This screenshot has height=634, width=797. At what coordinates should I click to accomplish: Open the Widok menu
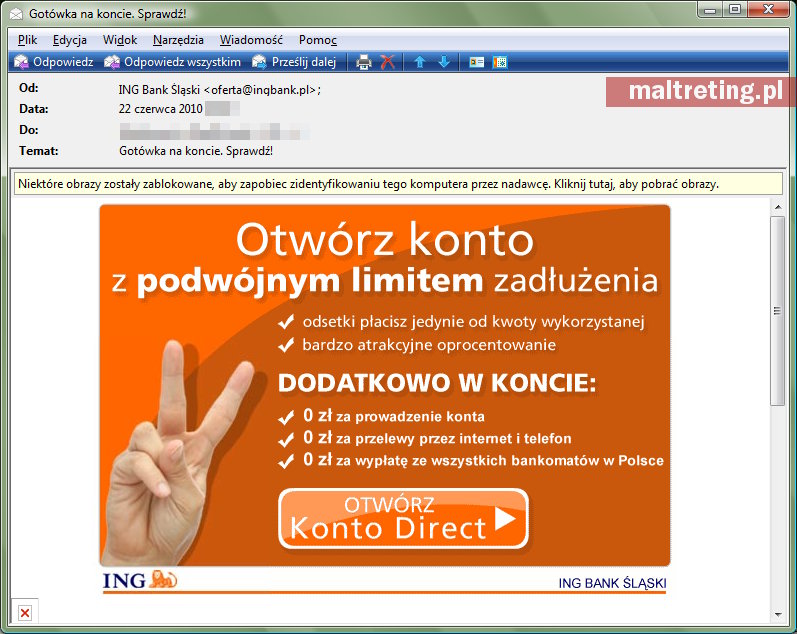coord(120,40)
